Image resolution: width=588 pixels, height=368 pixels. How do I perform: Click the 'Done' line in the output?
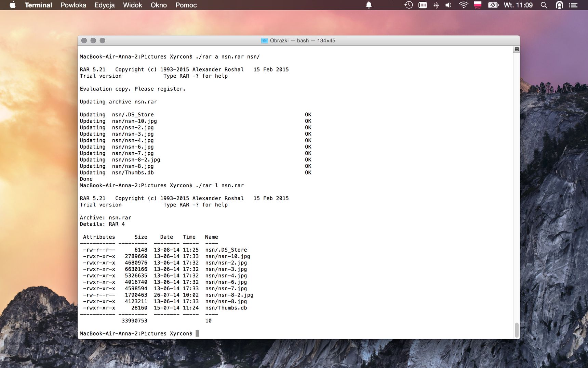(86, 179)
